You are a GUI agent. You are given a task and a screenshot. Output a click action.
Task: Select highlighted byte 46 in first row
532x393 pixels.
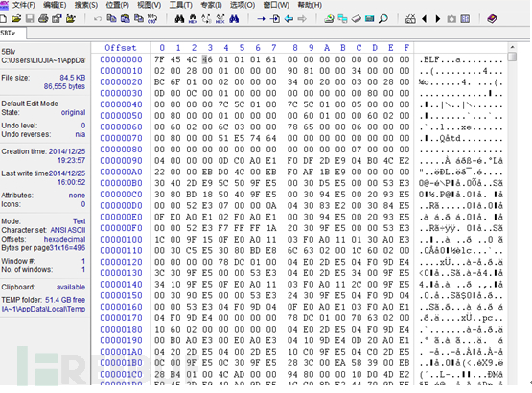(x=207, y=59)
